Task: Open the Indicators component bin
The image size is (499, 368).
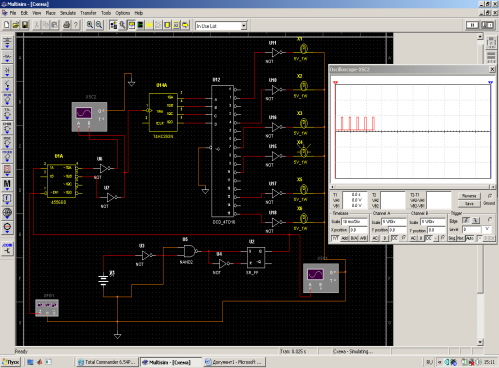Action: click(7, 171)
